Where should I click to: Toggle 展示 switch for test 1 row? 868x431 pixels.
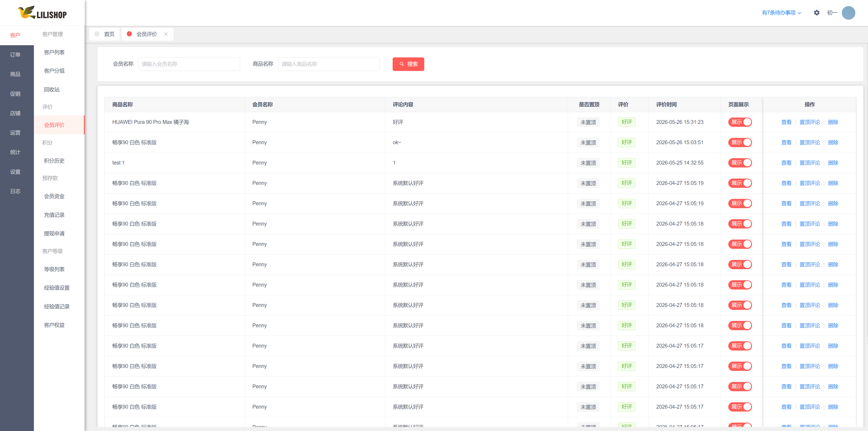click(740, 163)
